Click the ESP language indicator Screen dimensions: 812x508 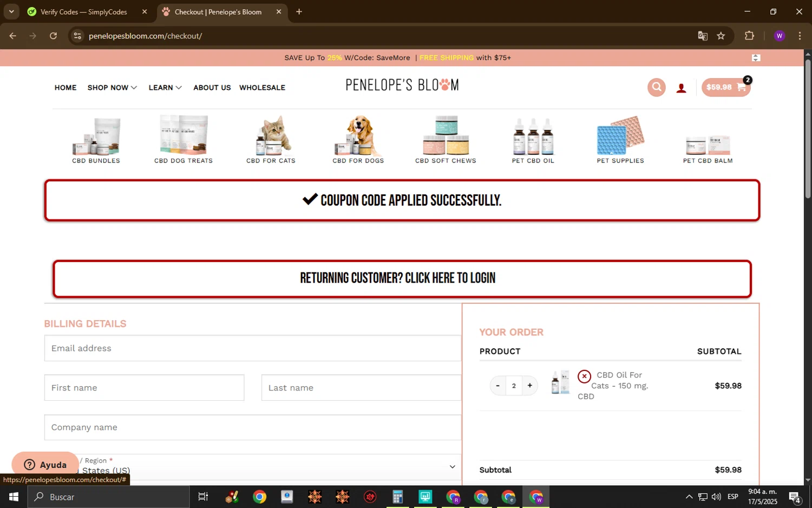(733, 497)
